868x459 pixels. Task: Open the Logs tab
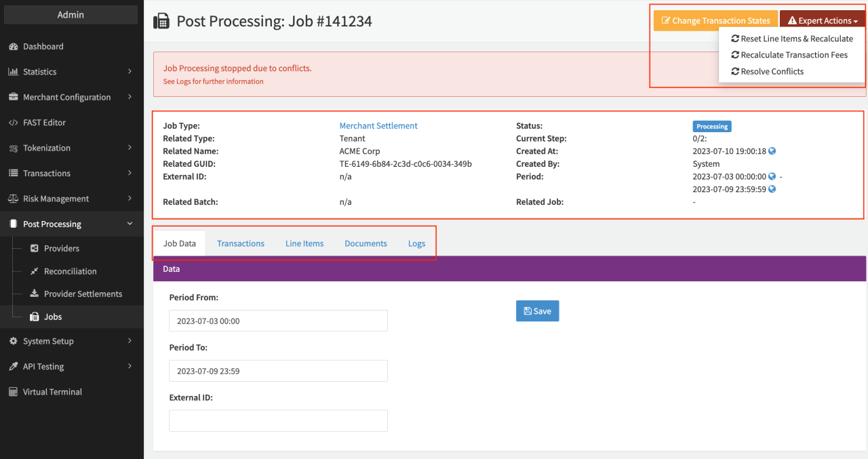coord(416,243)
